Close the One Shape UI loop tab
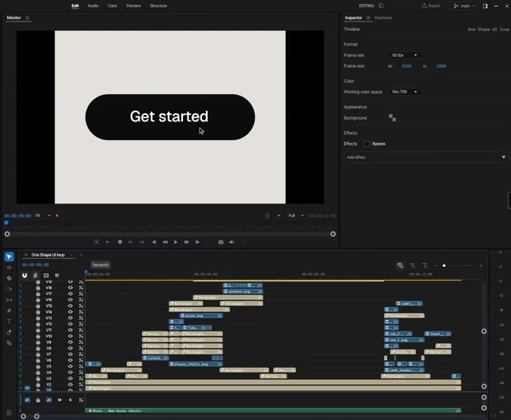Viewport: 511px width, 420px height. click(x=26, y=255)
